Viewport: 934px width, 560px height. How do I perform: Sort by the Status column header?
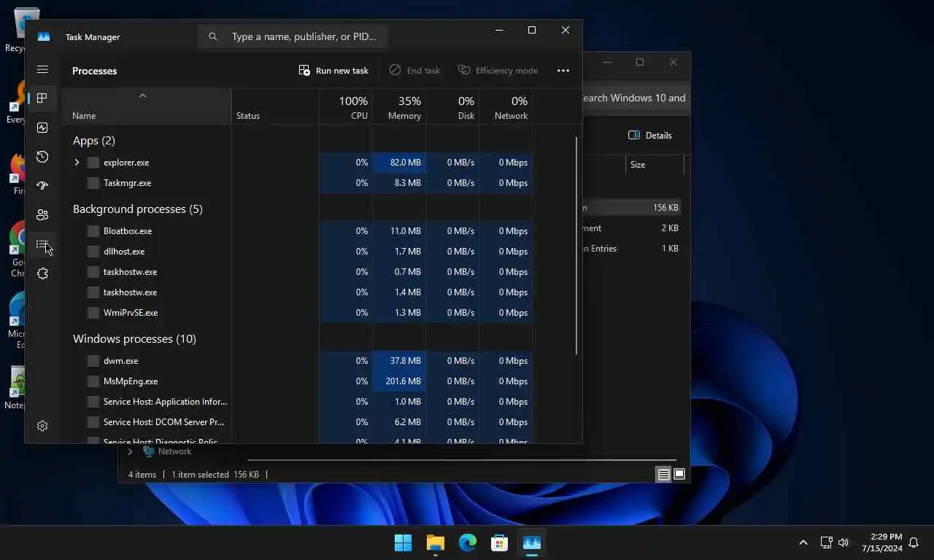coord(276,106)
